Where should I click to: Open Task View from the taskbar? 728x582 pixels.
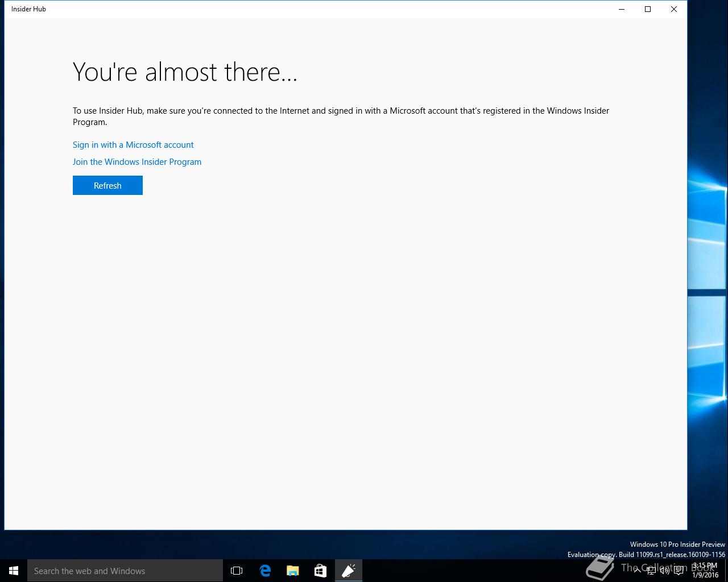pyautogui.click(x=237, y=571)
